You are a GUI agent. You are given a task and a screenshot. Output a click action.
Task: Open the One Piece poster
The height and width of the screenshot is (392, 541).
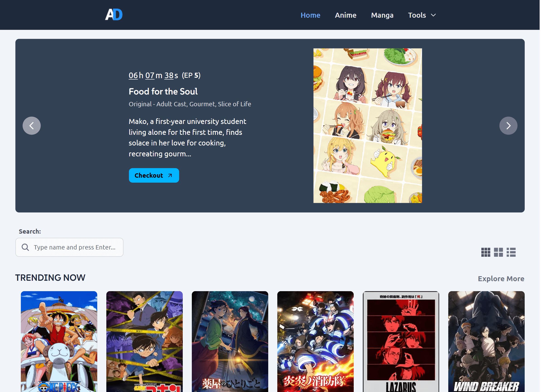[x=59, y=341]
